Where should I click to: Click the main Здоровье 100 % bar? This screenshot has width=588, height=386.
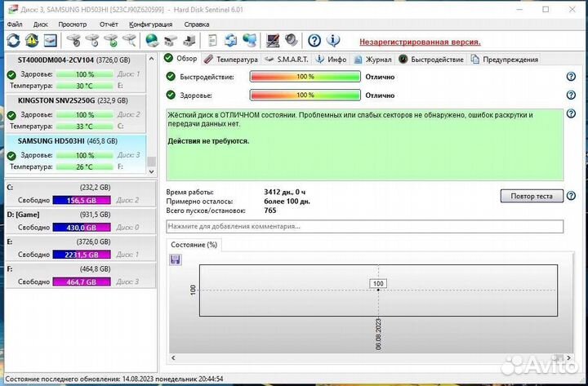coord(305,95)
